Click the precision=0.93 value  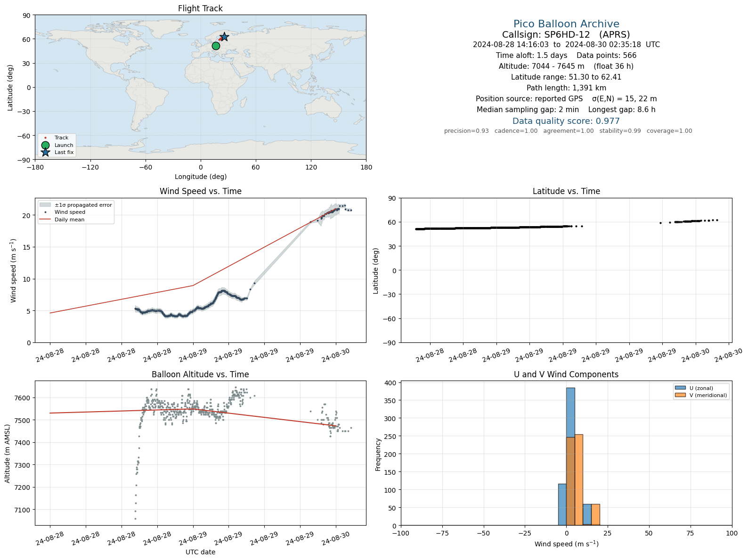tap(466, 131)
